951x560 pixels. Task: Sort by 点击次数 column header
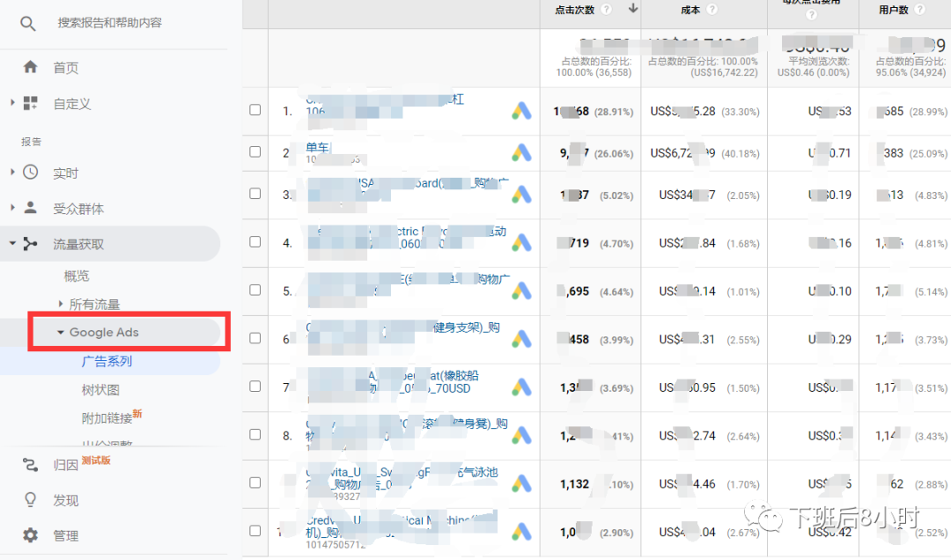point(574,10)
